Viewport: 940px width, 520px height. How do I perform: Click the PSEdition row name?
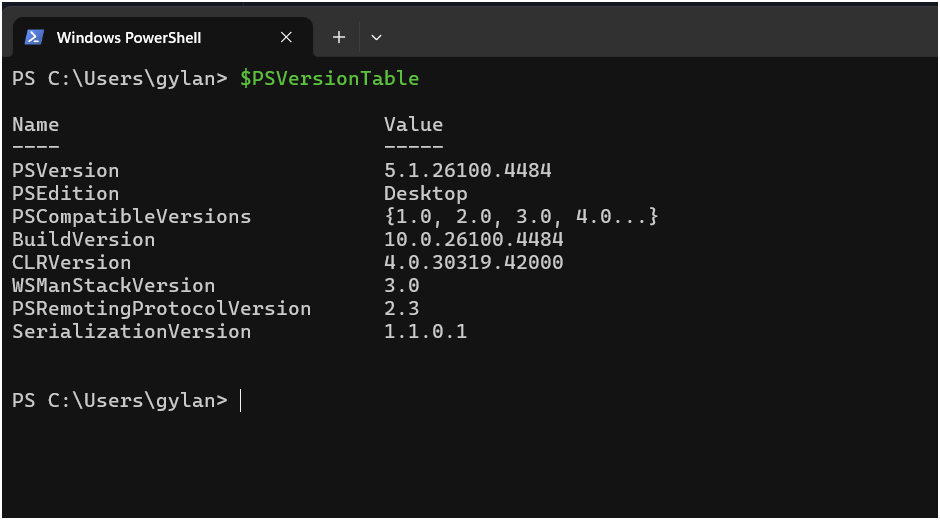[x=65, y=193]
